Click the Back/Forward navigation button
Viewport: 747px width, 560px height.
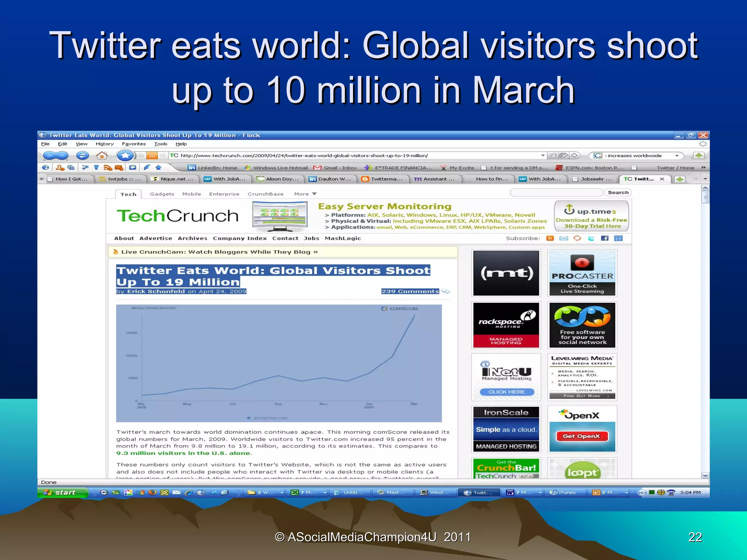tap(55, 156)
